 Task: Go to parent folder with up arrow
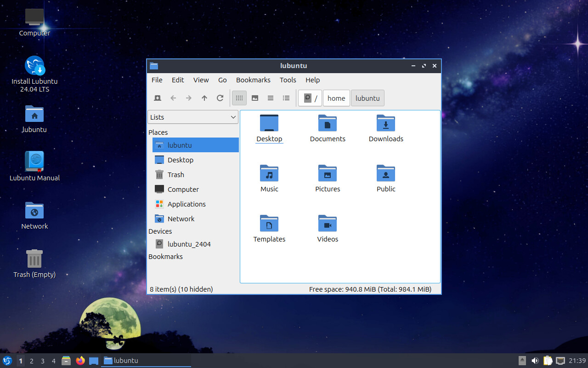204,98
